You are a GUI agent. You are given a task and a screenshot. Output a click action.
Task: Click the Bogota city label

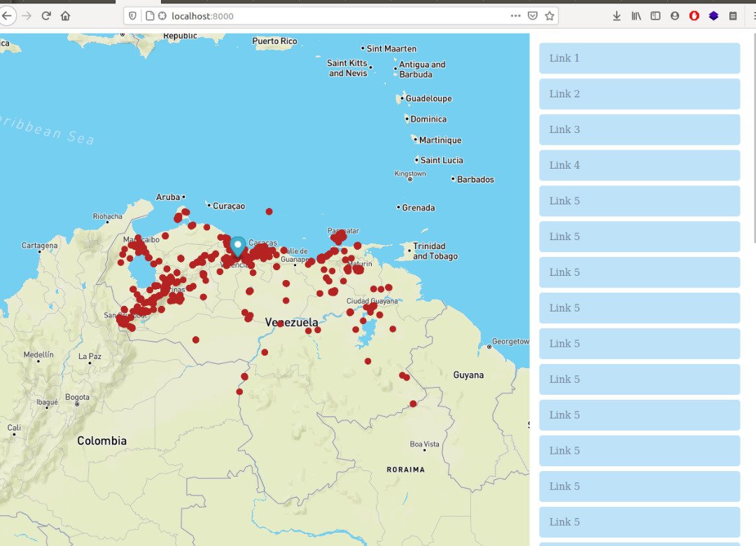(77, 397)
